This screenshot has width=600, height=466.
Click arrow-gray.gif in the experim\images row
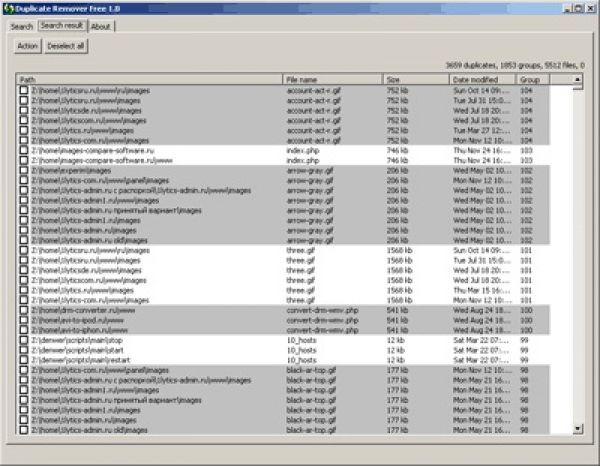(x=310, y=171)
